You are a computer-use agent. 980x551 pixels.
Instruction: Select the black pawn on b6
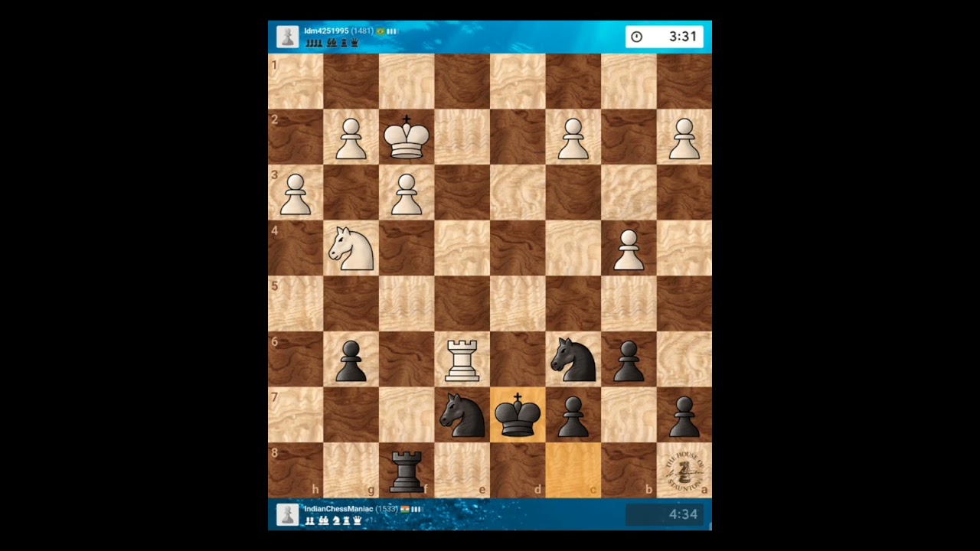[x=629, y=360]
